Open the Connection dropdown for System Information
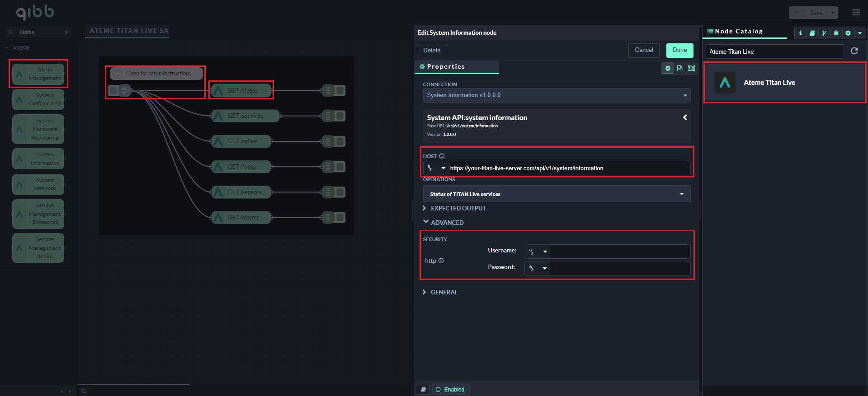Screen dimensions: 868x396 tap(556, 95)
